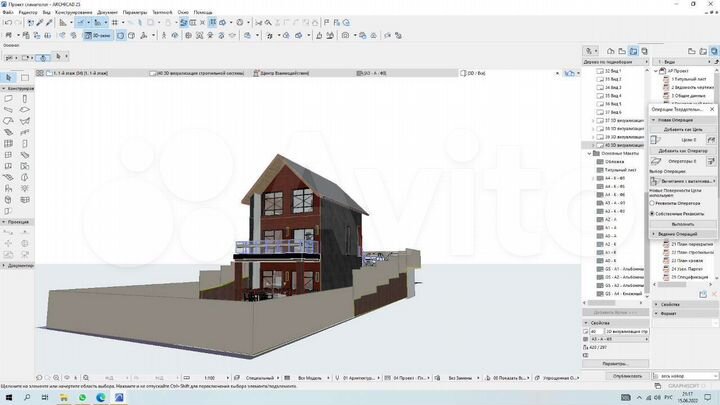Click the Параметры... button
The width and height of the screenshot is (720, 405).
pyautogui.click(x=614, y=363)
